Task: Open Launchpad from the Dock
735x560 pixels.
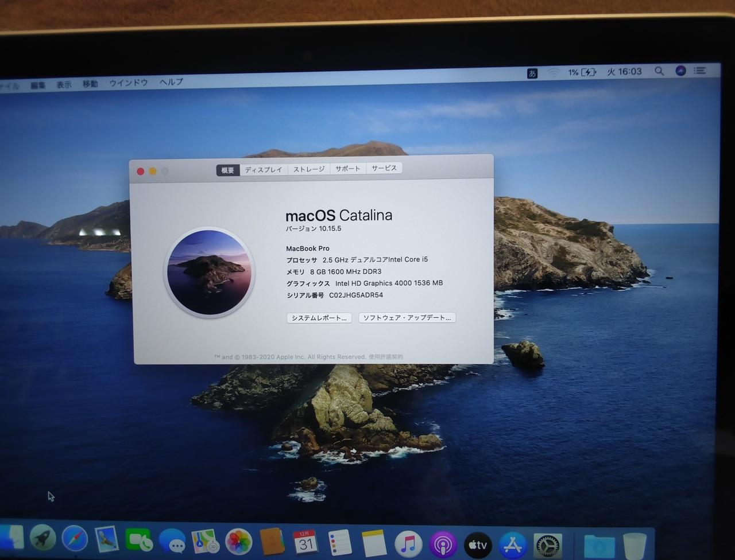Action: (43, 538)
